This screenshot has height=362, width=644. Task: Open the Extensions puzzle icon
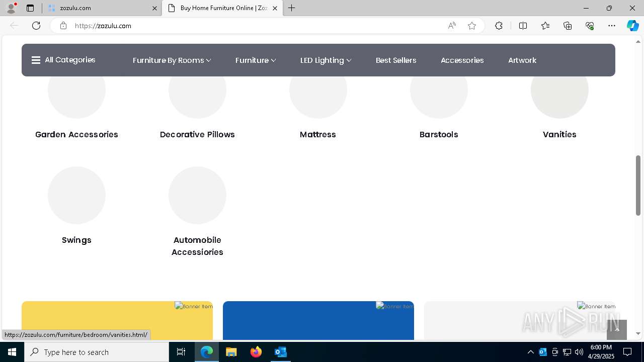click(x=499, y=26)
